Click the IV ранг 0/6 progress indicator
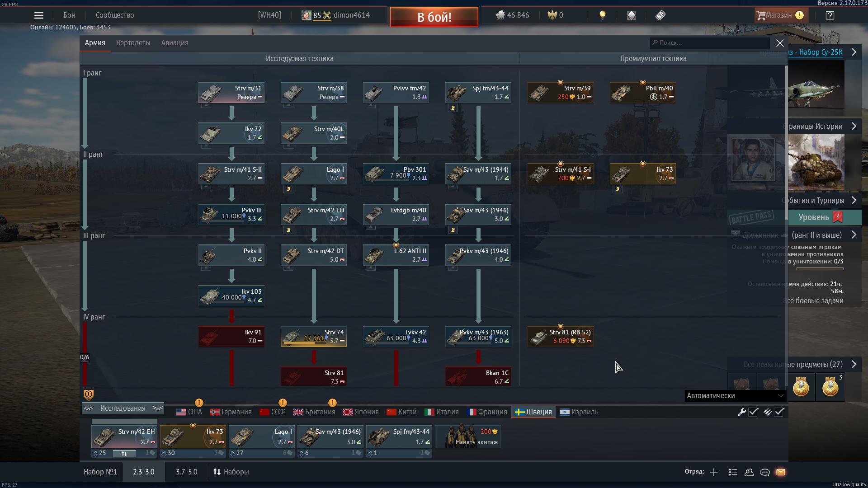 [x=85, y=357]
